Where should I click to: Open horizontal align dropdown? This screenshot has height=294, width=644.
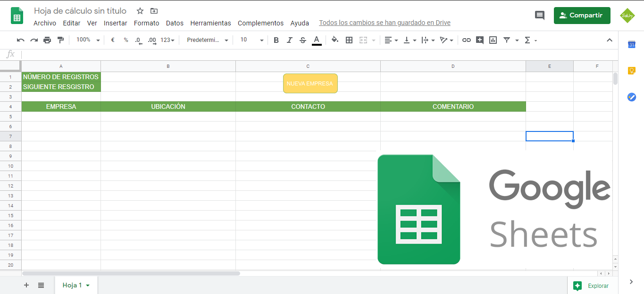391,40
